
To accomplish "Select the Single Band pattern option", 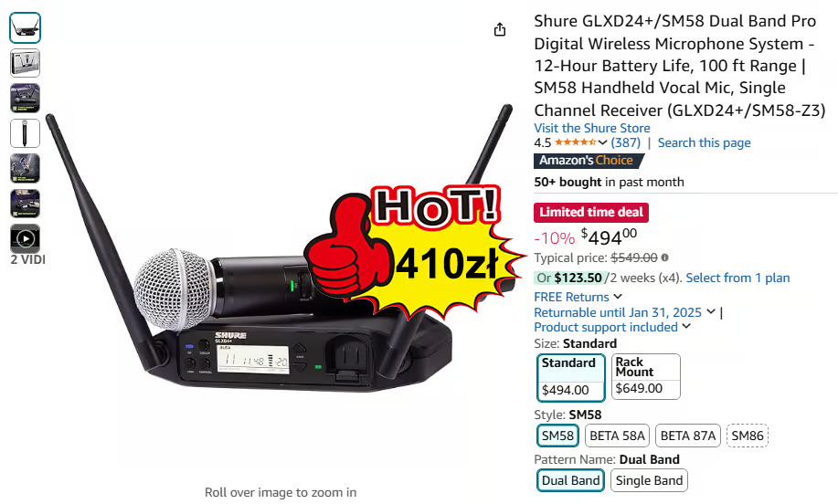I will (649, 480).
